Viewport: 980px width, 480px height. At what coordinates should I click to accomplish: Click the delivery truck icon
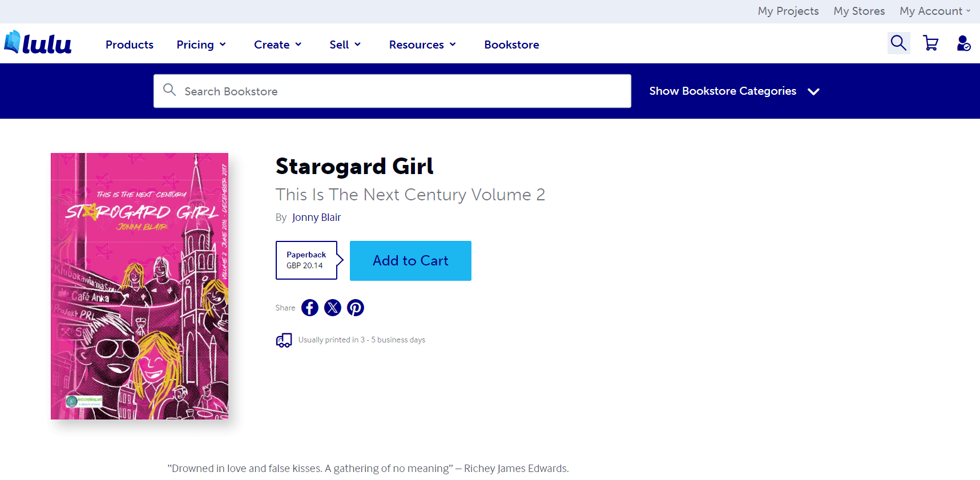pyautogui.click(x=284, y=340)
